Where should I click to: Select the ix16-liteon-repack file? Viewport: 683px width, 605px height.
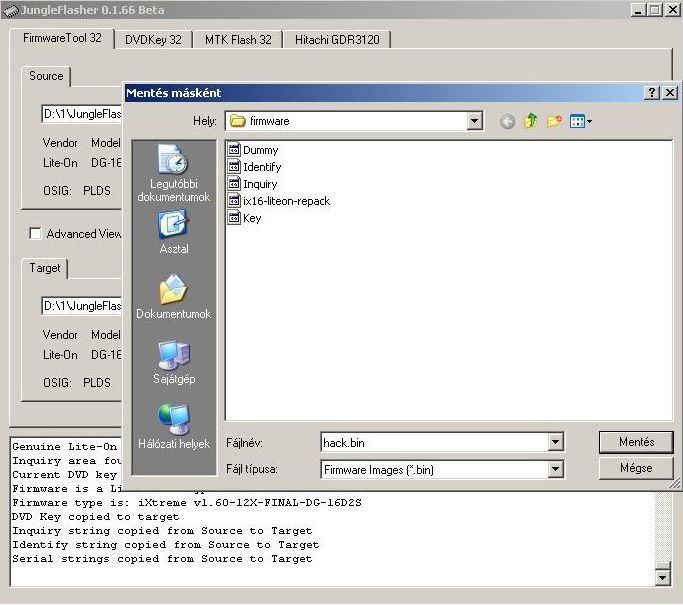click(285, 201)
